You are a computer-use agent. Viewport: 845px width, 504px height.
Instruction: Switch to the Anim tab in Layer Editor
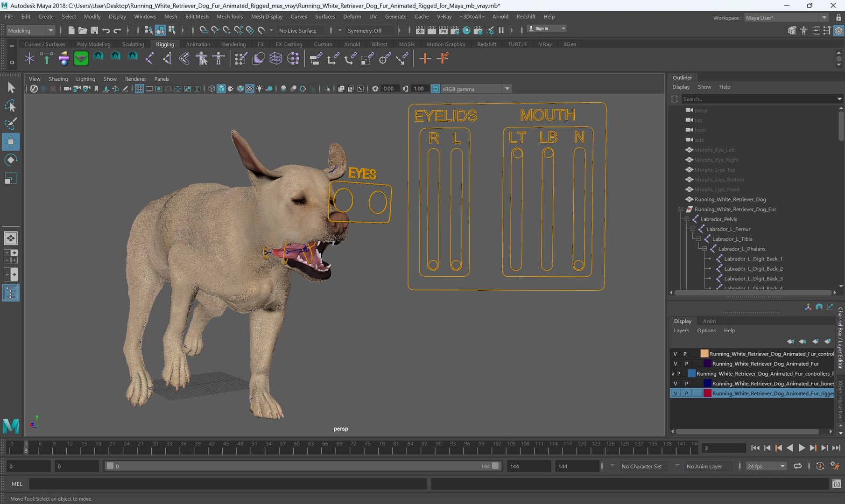[709, 321]
